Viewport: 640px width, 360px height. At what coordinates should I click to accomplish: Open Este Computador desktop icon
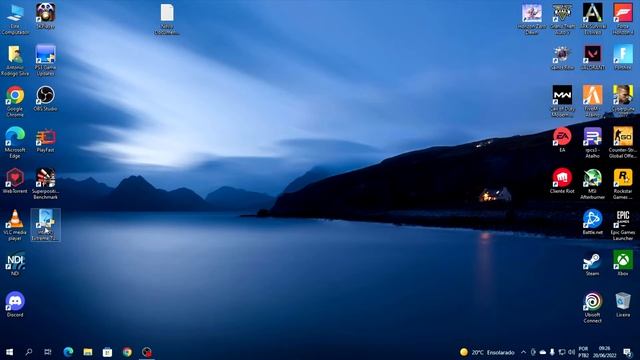coord(15,19)
